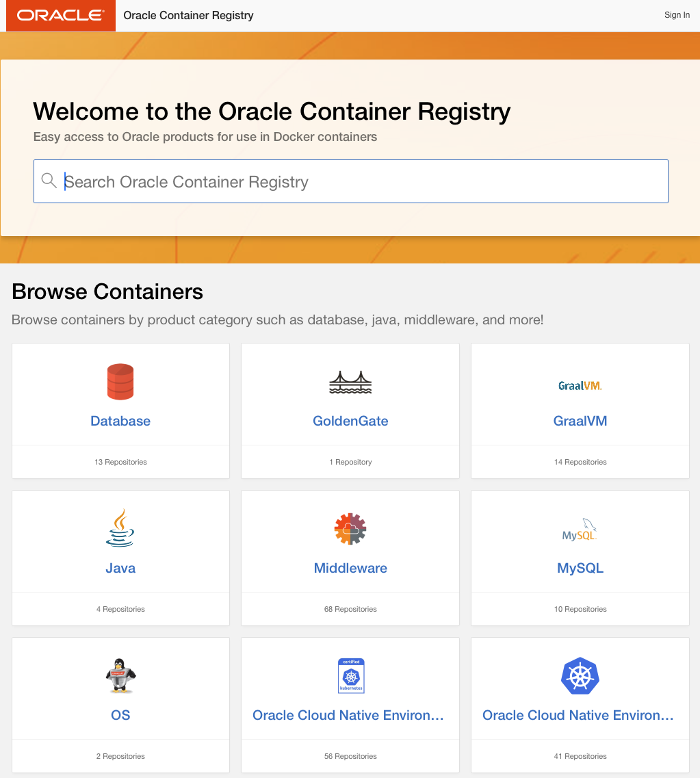Click the search magnifier icon
The width and height of the screenshot is (700, 778).
pyautogui.click(x=49, y=181)
